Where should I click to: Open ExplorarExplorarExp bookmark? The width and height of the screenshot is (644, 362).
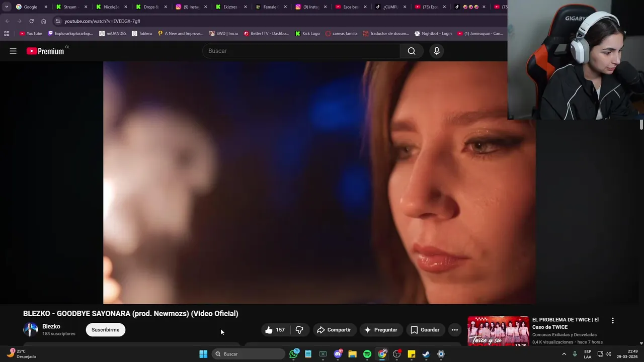70,34
